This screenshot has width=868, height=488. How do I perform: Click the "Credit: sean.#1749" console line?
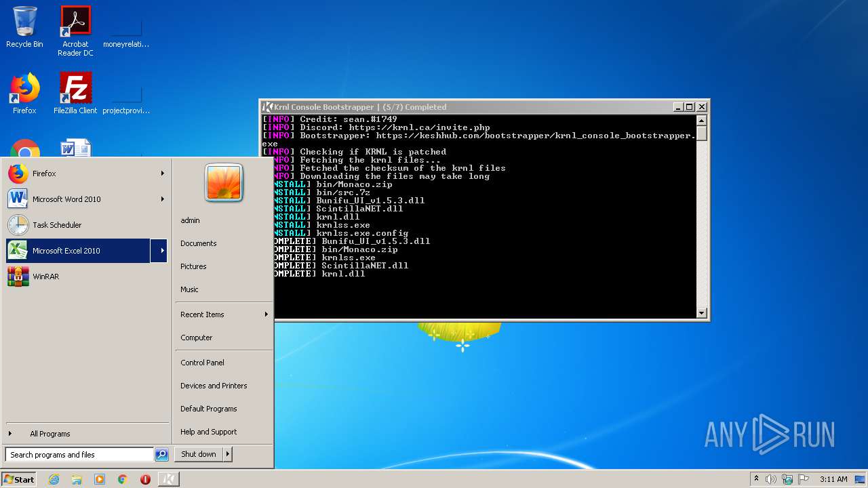[x=330, y=119]
